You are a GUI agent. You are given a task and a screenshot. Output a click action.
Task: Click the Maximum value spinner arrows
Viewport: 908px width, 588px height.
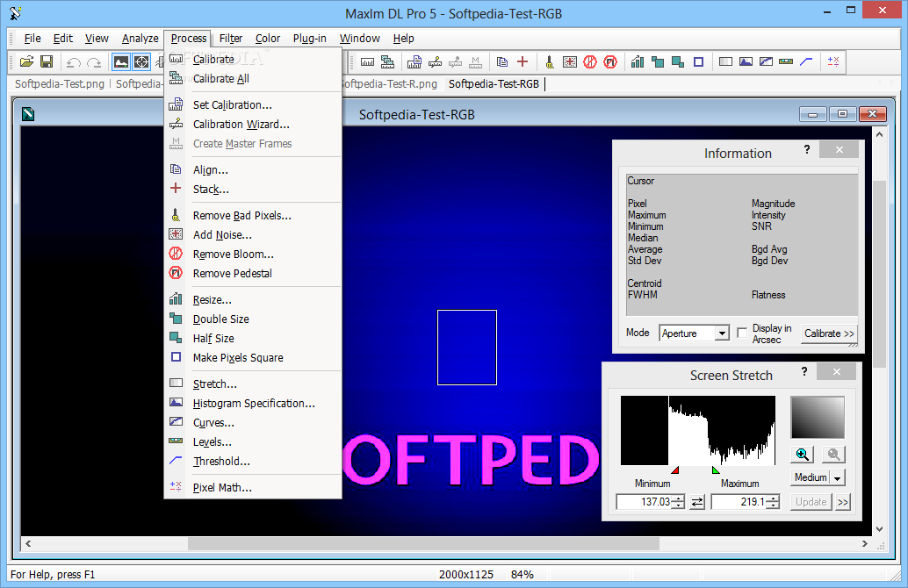(773, 502)
